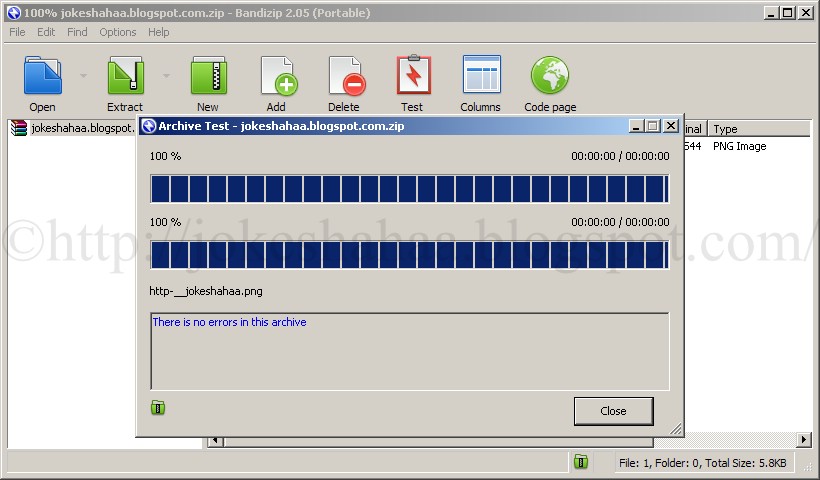
Task: Click the status bar file count text
Action: coord(702,463)
